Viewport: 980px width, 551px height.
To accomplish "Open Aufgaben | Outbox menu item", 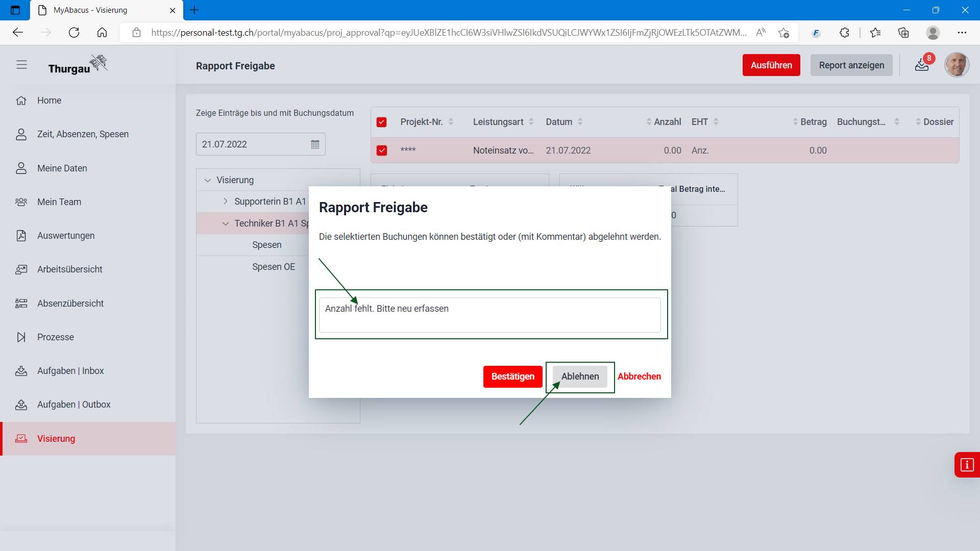I will coord(73,405).
